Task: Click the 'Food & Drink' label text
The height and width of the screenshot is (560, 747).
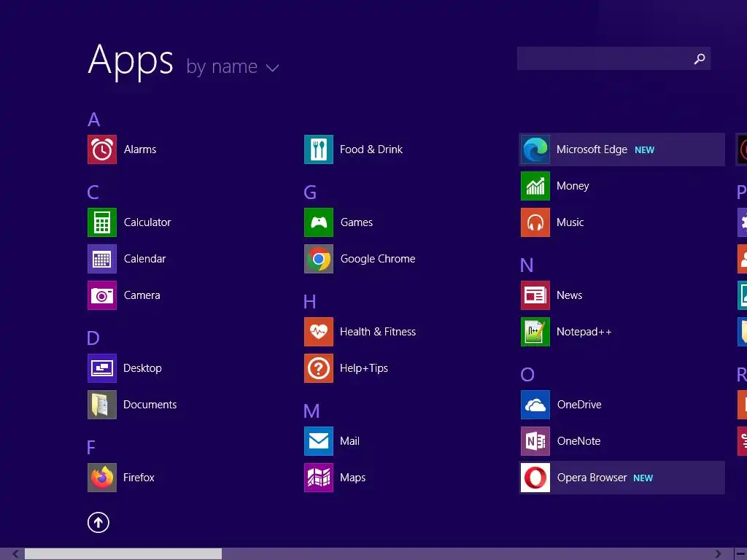Action: [x=371, y=149]
